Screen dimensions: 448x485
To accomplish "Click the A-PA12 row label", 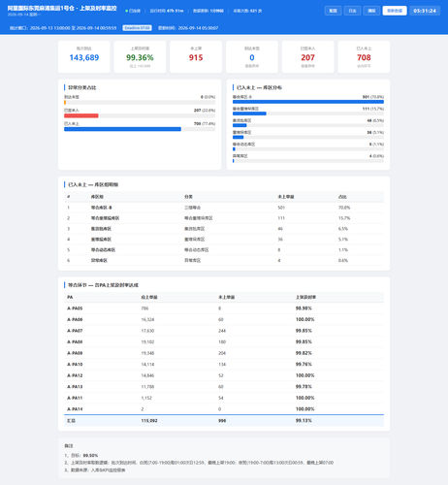I will coord(75,375).
